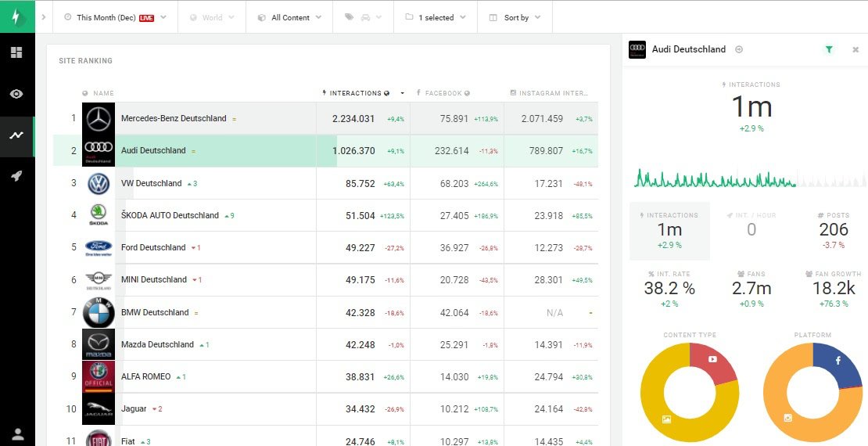Image resolution: width=868 pixels, height=446 pixels.
Task: Select the VW Deutschland row name
Action: (x=151, y=183)
